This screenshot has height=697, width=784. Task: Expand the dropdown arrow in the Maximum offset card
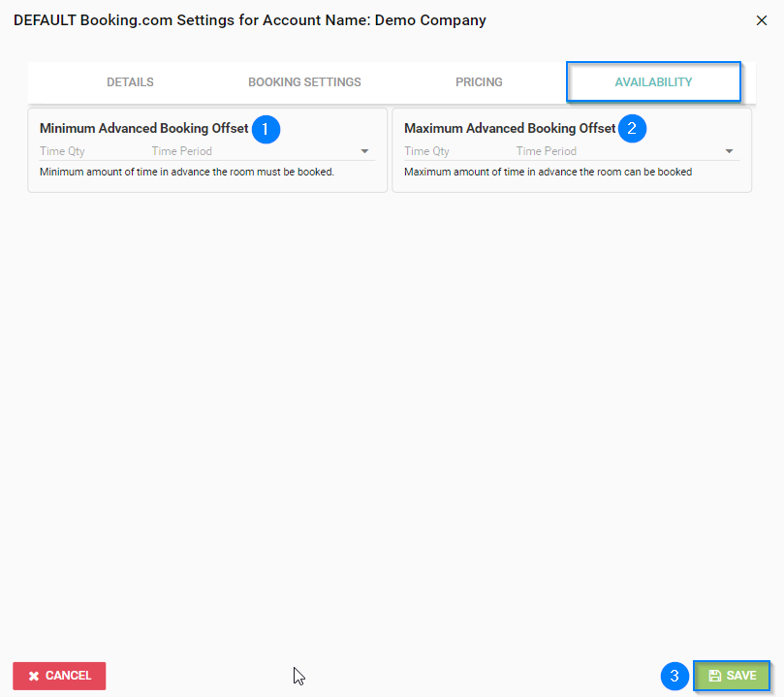click(x=728, y=151)
